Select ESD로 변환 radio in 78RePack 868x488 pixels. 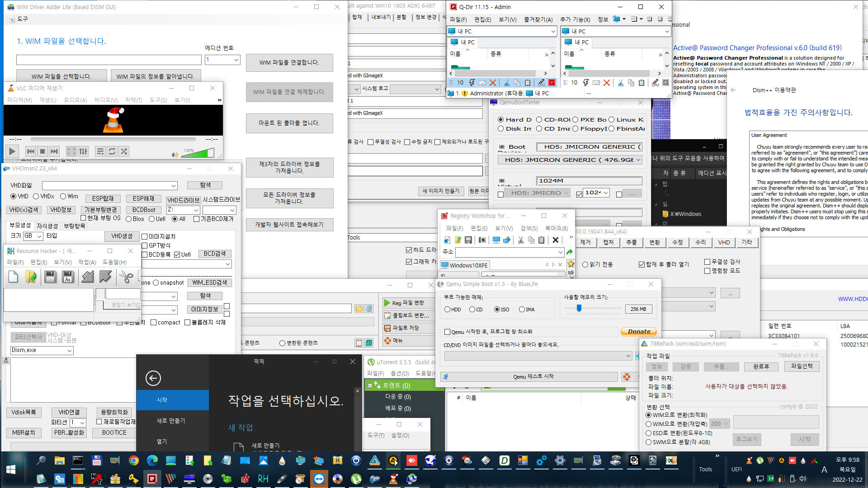tap(649, 433)
